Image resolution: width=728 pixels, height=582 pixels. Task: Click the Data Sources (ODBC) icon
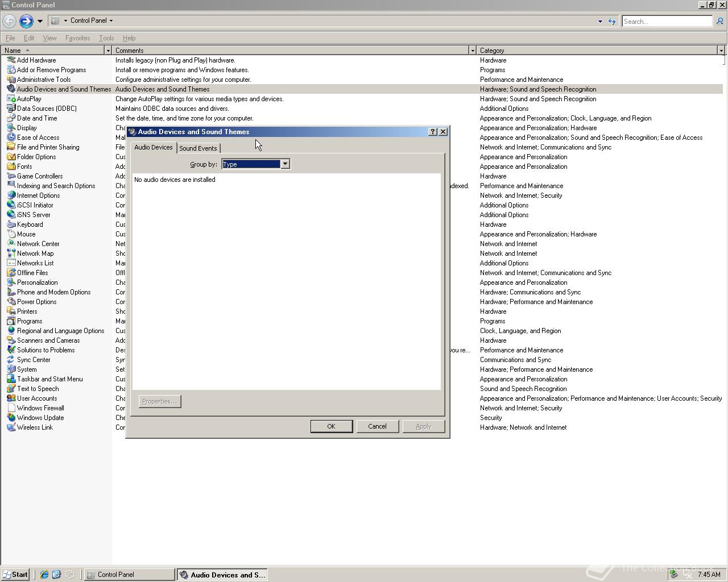11,109
